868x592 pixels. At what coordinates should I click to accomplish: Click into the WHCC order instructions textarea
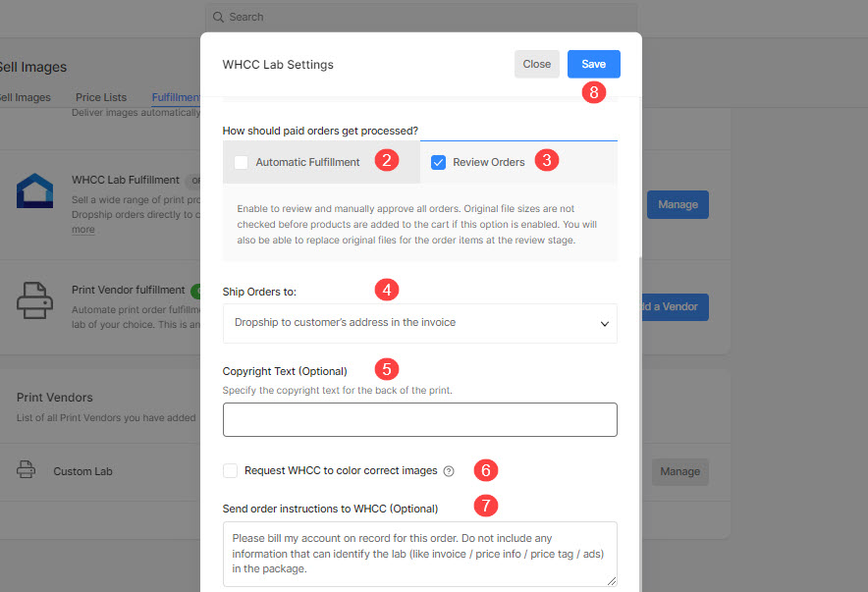coord(419,554)
